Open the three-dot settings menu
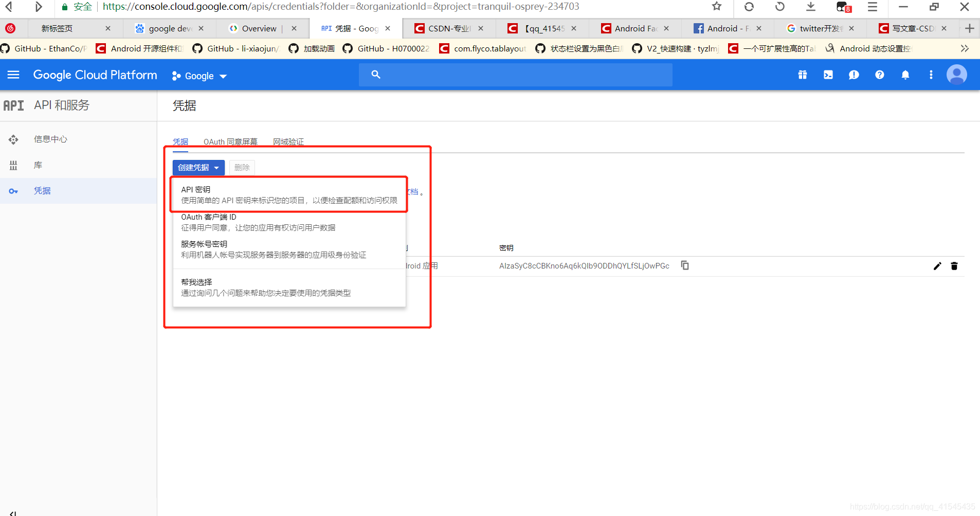This screenshot has height=516, width=980. pos(931,75)
